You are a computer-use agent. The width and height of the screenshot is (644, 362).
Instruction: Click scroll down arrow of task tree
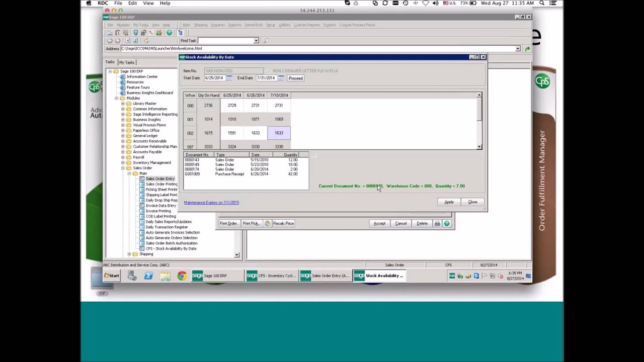click(237, 255)
